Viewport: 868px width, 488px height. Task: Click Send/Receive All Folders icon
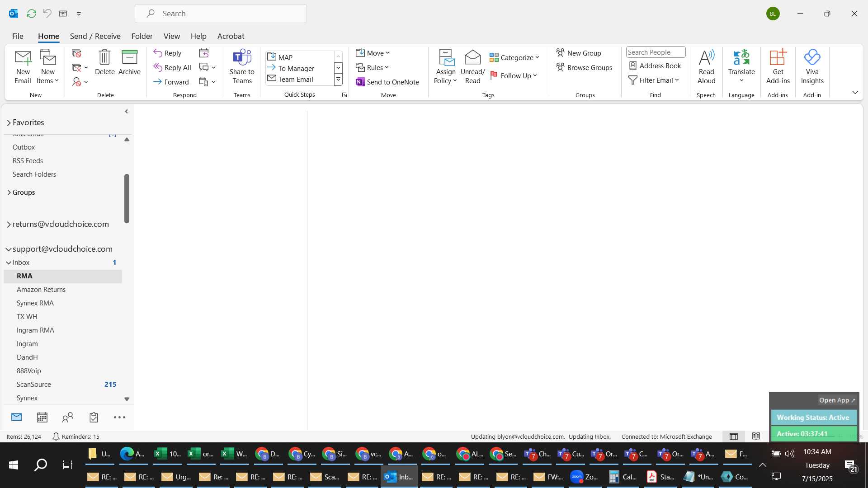[31, 14]
